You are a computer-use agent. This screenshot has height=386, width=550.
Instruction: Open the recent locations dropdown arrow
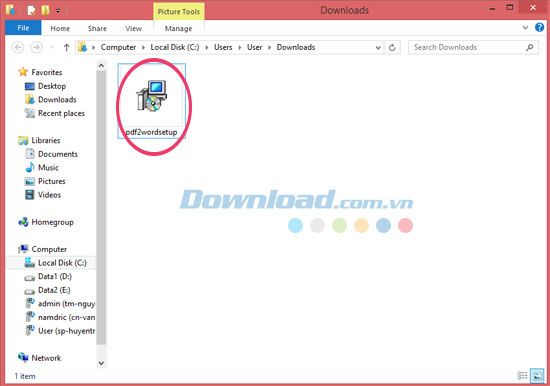tap(52, 47)
